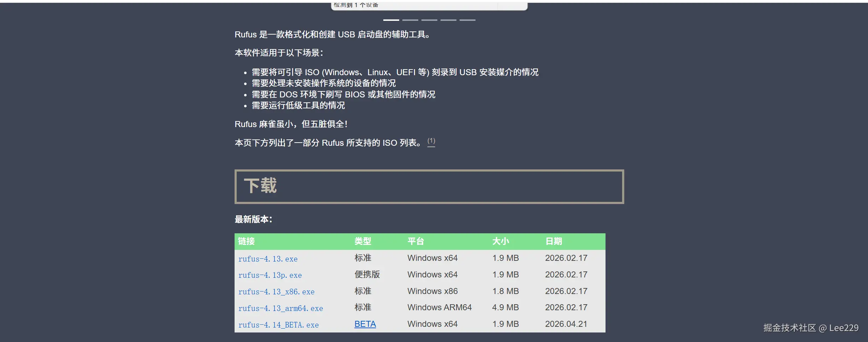Screen dimensions: 868x342
Task: Click the 最新版本 label
Action: click(253, 219)
